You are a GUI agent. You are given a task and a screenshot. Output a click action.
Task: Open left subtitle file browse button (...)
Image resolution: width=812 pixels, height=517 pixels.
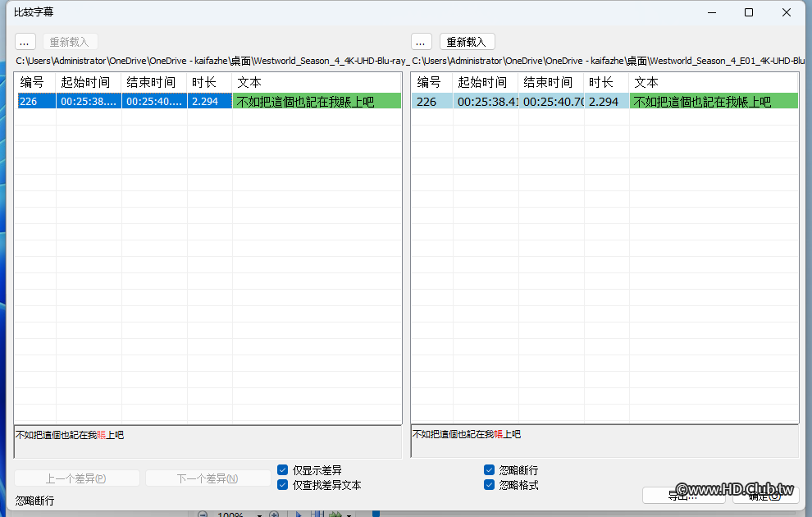coord(25,42)
